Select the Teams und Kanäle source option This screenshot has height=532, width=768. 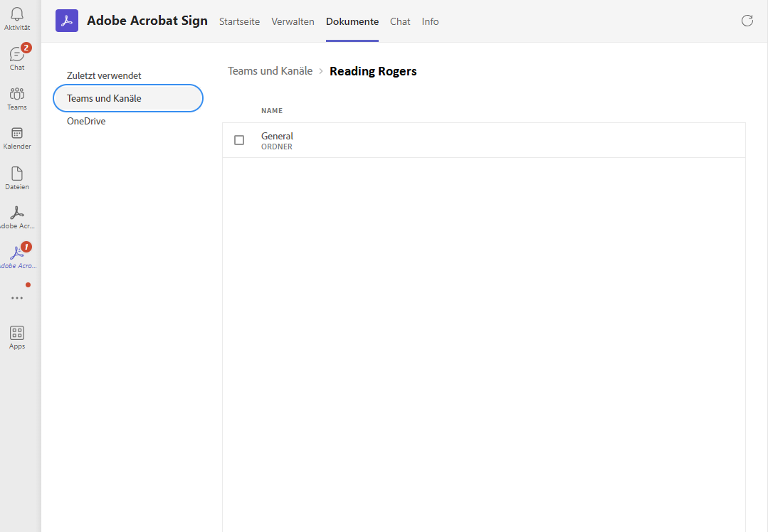point(103,98)
